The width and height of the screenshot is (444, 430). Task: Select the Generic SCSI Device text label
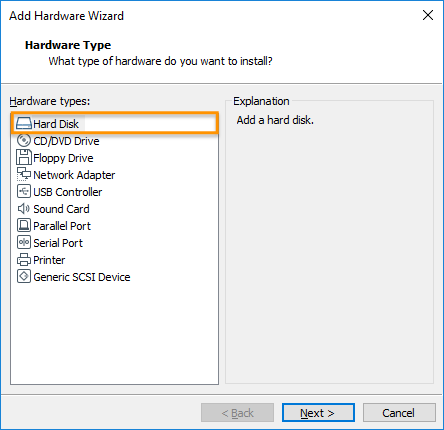(x=82, y=277)
